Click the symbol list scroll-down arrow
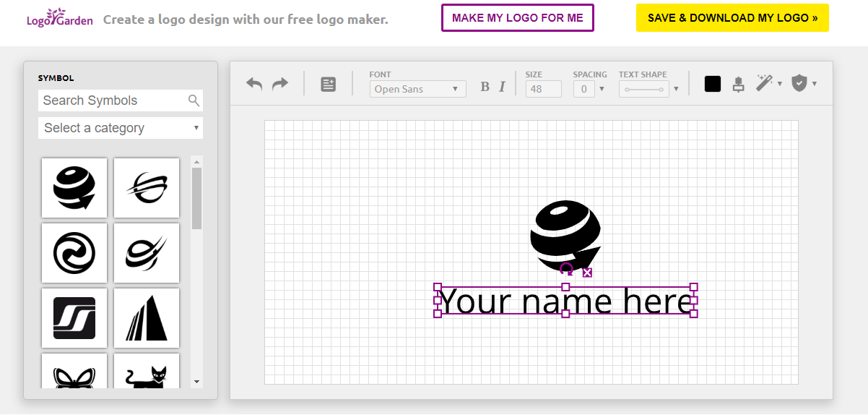This screenshot has width=868, height=415. [x=197, y=382]
